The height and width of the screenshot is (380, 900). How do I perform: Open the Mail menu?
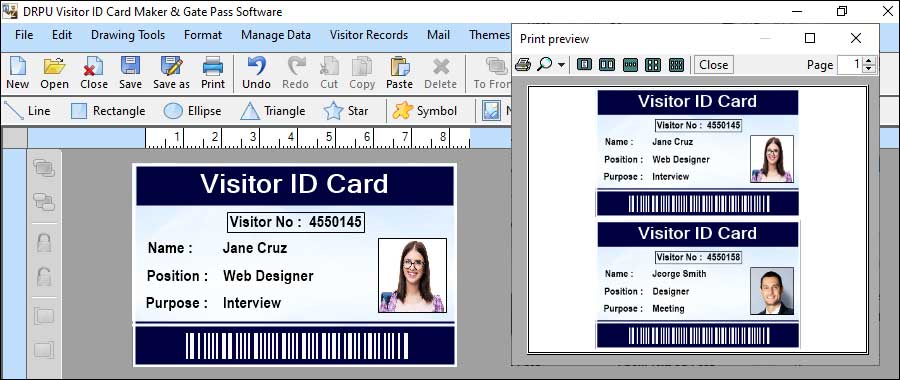click(x=439, y=35)
